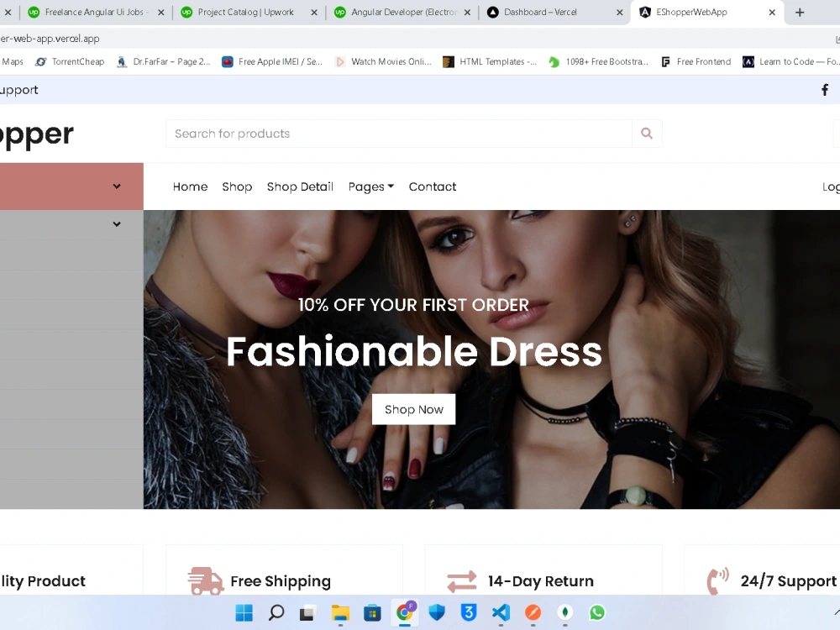
Task: Click the Shop Now button
Action: tap(413, 409)
